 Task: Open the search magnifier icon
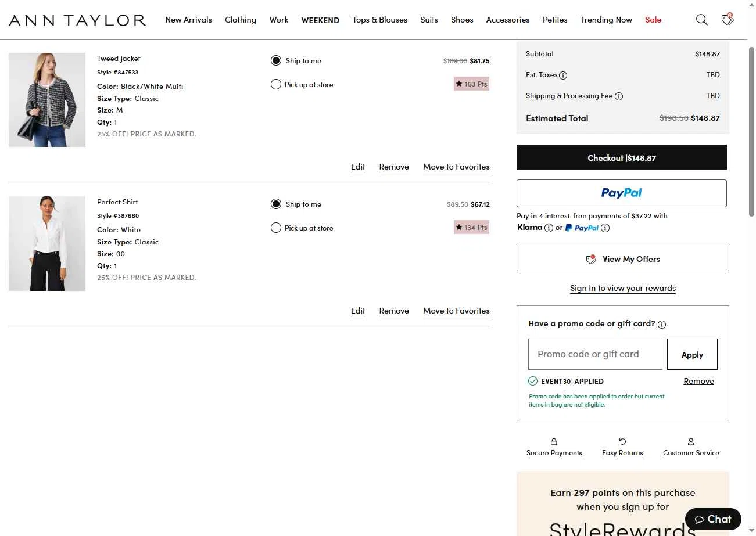[x=701, y=20]
